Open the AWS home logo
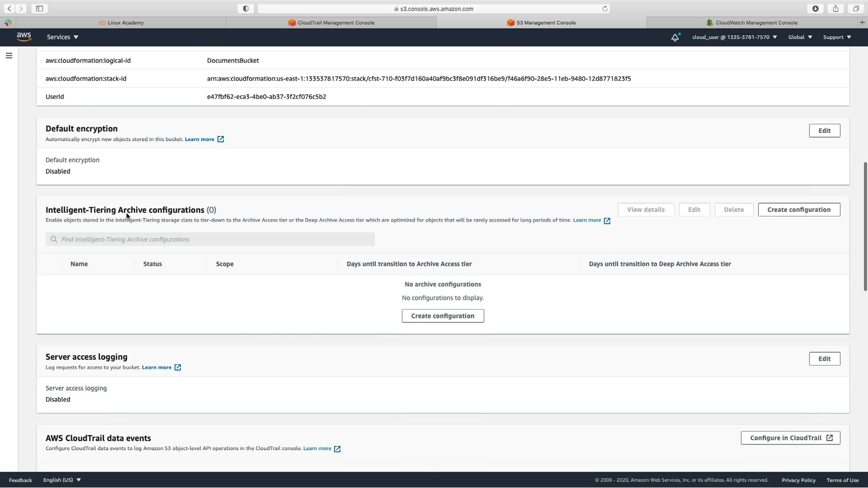The image size is (868, 488). (x=24, y=37)
